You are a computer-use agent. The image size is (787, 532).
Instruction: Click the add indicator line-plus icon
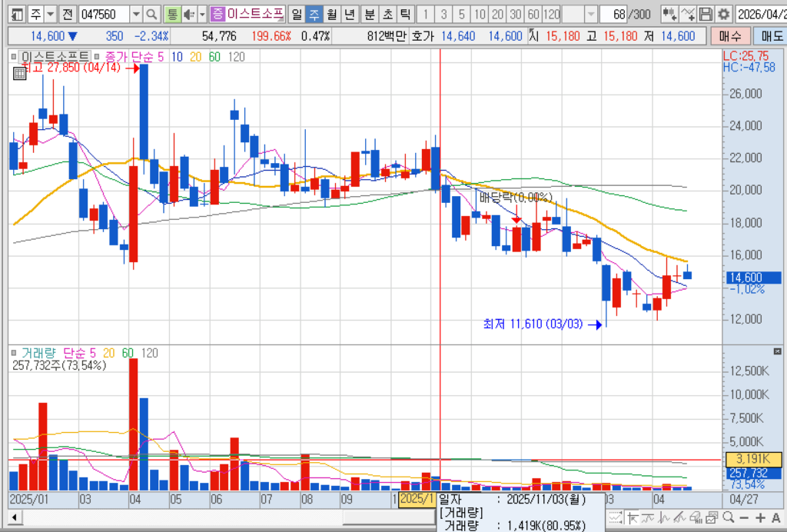click(688, 14)
